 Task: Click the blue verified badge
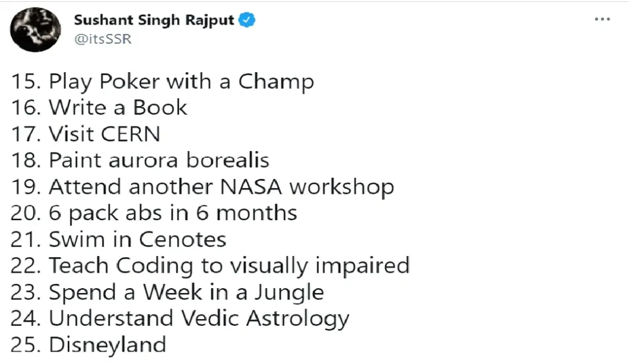click(x=247, y=20)
